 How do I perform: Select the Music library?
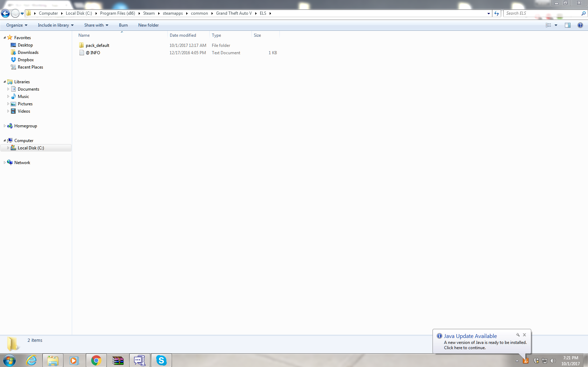click(23, 97)
